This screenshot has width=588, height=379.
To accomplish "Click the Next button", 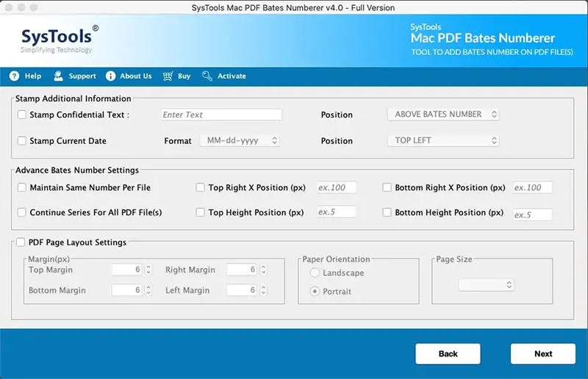I will click(x=543, y=353).
